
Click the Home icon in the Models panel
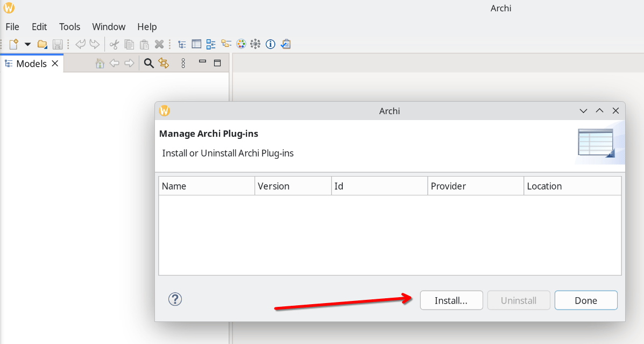point(100,64)
